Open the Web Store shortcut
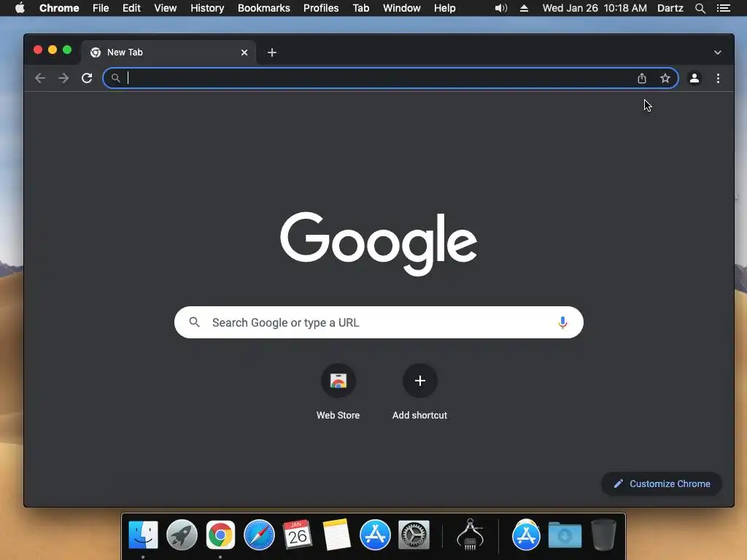 pyautogui.click(x=338, y=392)
